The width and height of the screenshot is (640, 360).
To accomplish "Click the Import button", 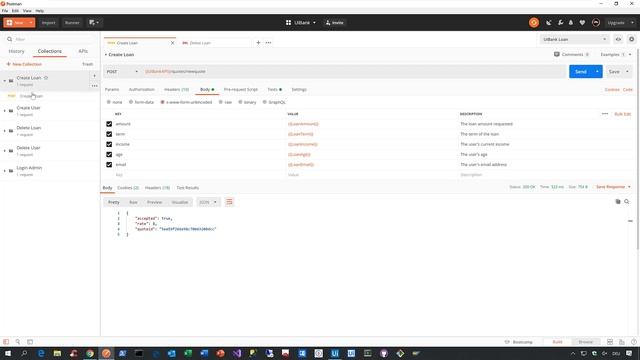I will pos(48,23).
